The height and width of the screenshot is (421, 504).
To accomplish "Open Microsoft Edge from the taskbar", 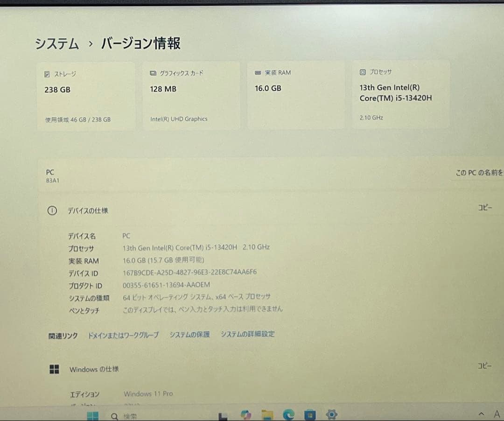I will 288,414.
